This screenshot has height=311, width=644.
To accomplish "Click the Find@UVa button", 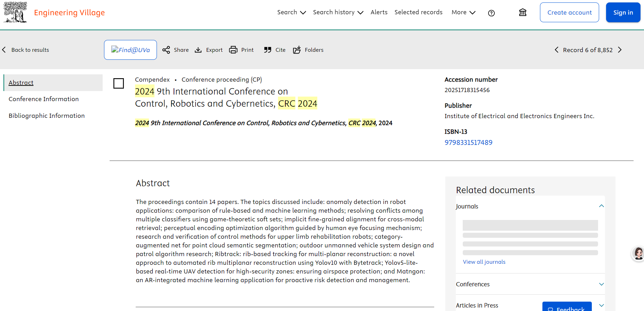I will tap(130, 50).
